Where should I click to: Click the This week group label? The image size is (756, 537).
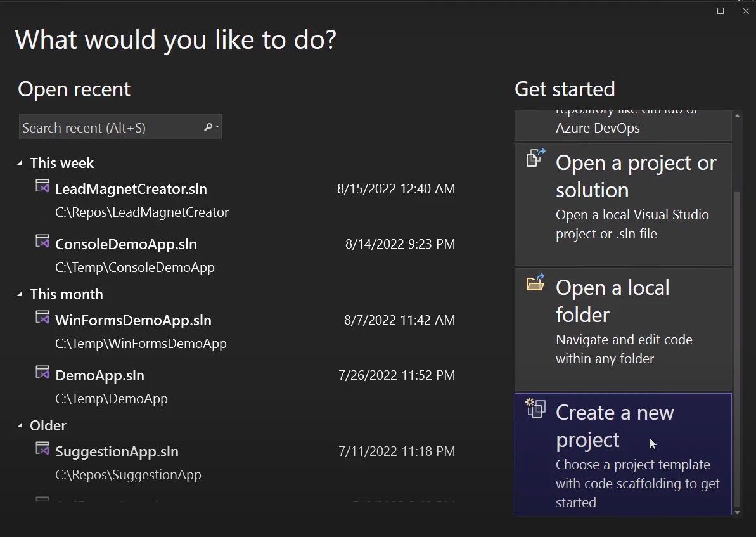click(61, 163)
